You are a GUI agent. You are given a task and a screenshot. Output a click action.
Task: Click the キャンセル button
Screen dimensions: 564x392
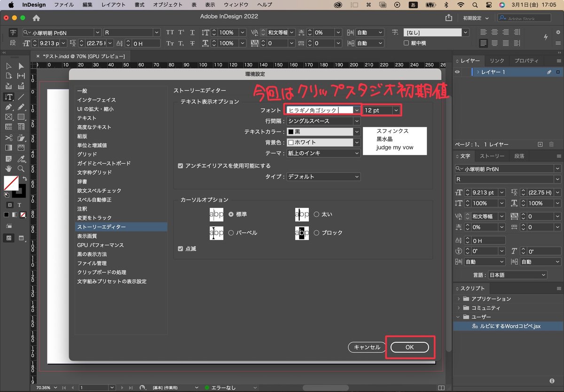(367, 347)
